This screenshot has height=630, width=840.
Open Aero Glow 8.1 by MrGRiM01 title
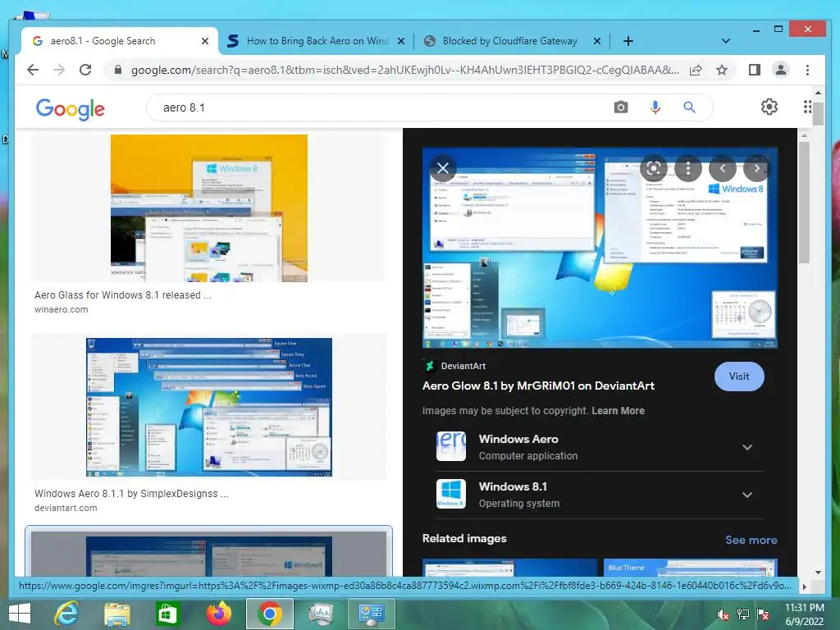(x=538, y=386)
